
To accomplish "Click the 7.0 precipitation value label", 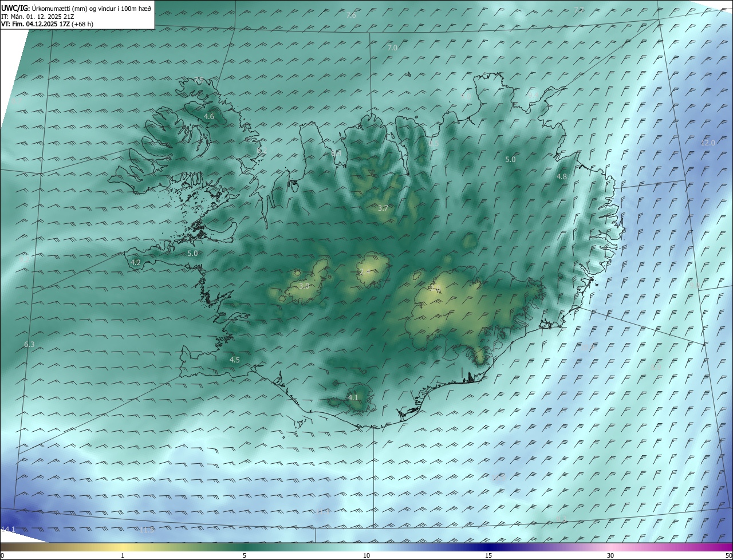I will click(x=392, y=48).
